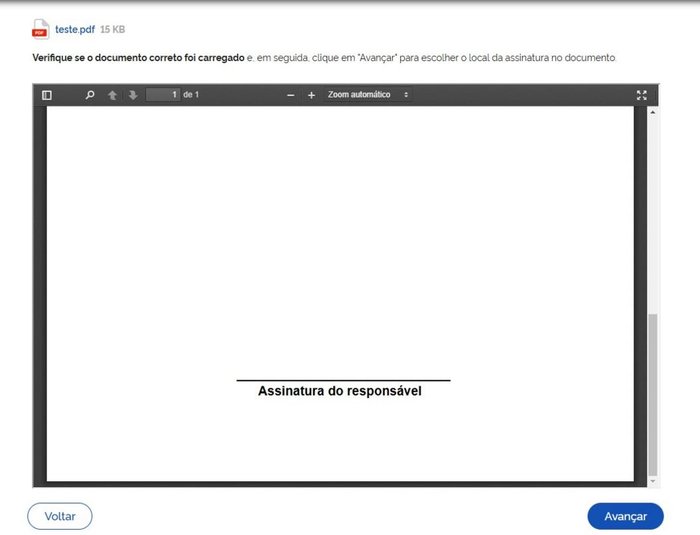Click the Avançar button
This screenshot has height=535, width=700.
pyautogui.click(x=625, y=516)
